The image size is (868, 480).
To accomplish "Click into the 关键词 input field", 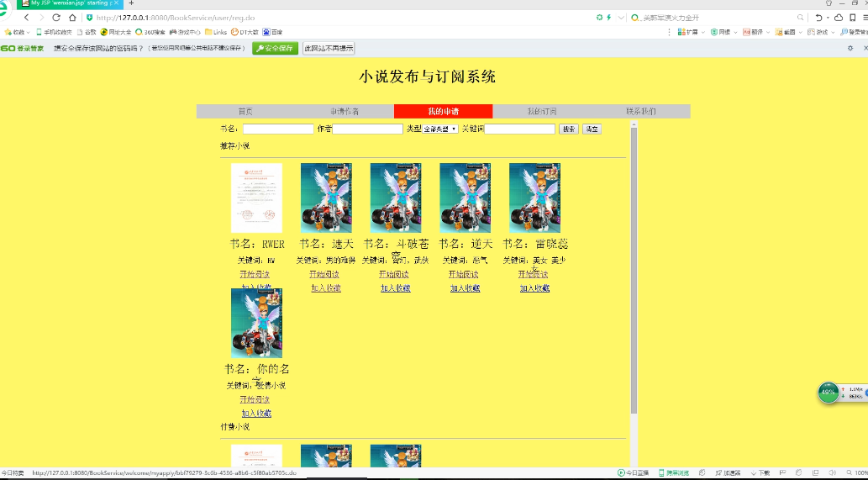I will coord(520,129).
